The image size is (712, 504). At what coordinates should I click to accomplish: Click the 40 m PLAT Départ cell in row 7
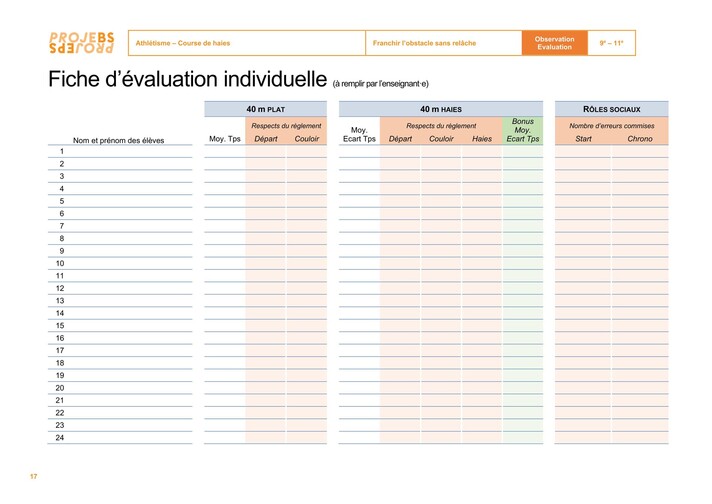[266, 226]
